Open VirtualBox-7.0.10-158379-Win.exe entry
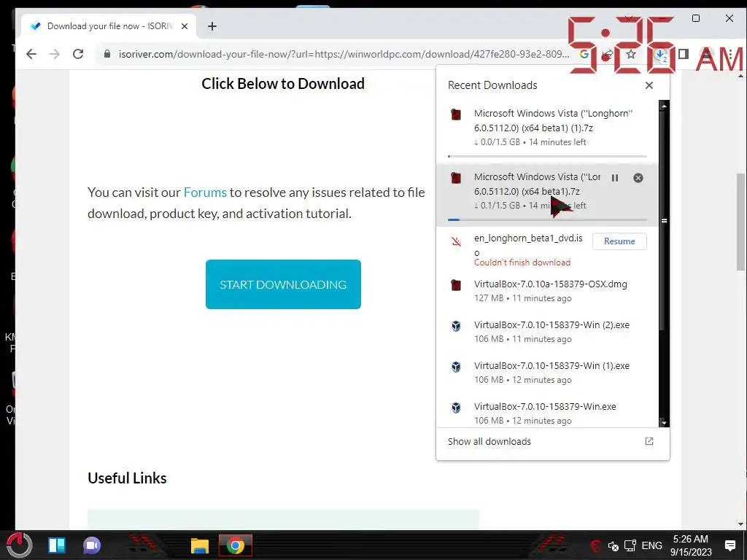The width and height of the screenshot is (747, 560). point(547,413)
